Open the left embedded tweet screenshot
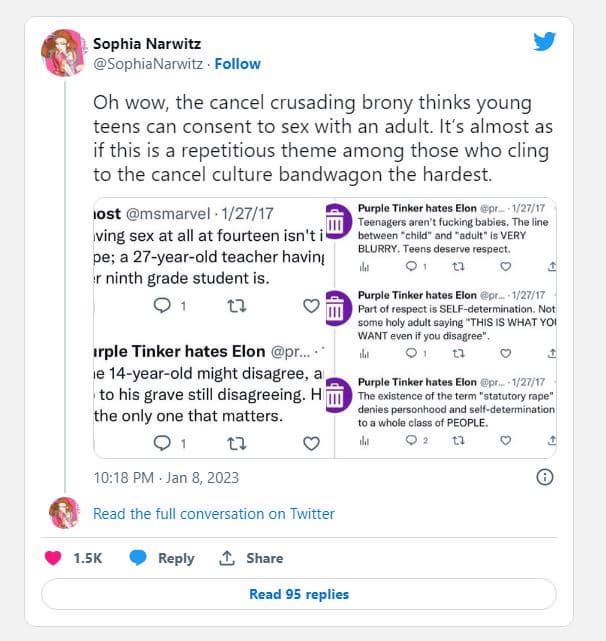This screenshot has height=641, width=606. click(x=205, y=328)
